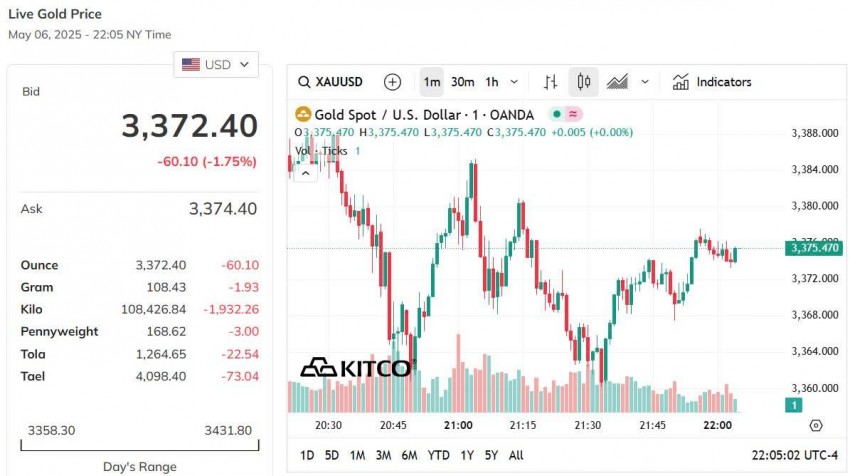Collapse the indicator legend arrow
This screenshot has width=850, height=476.
[x=304, y=171]
